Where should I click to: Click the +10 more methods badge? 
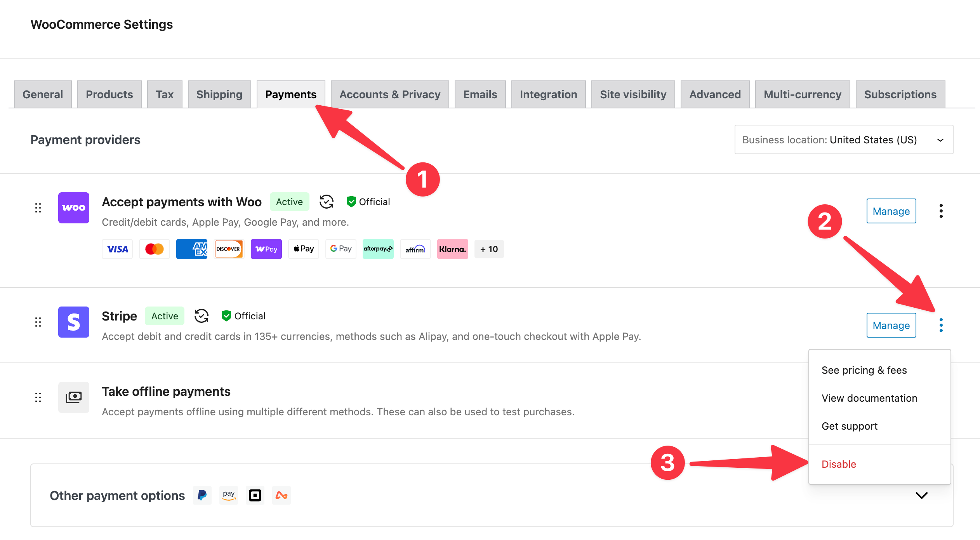(x=489, y=249)
